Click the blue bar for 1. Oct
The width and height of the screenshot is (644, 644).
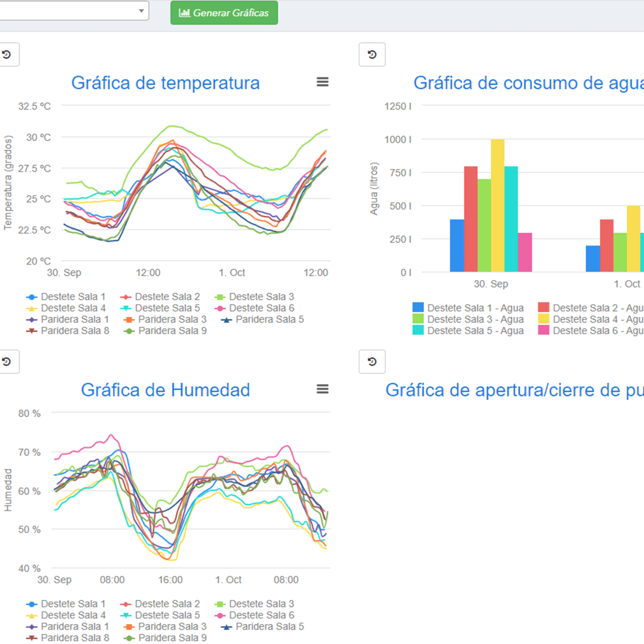593,258
